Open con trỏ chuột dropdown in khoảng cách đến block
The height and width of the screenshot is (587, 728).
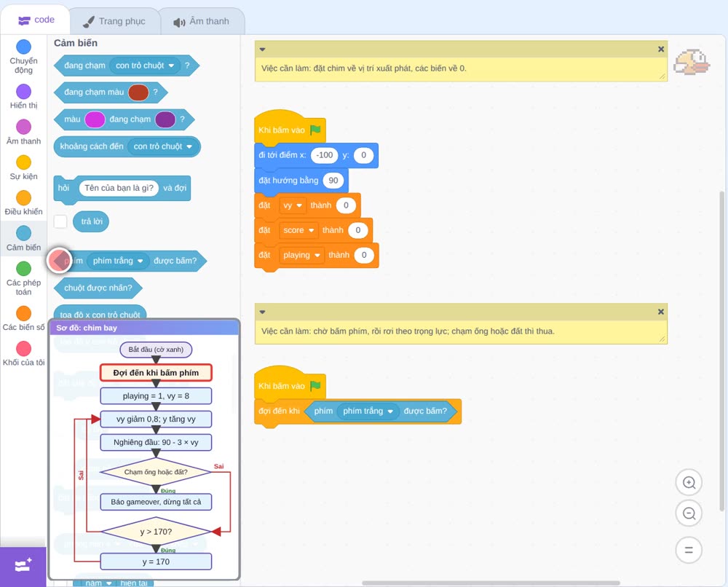point(162,146)
